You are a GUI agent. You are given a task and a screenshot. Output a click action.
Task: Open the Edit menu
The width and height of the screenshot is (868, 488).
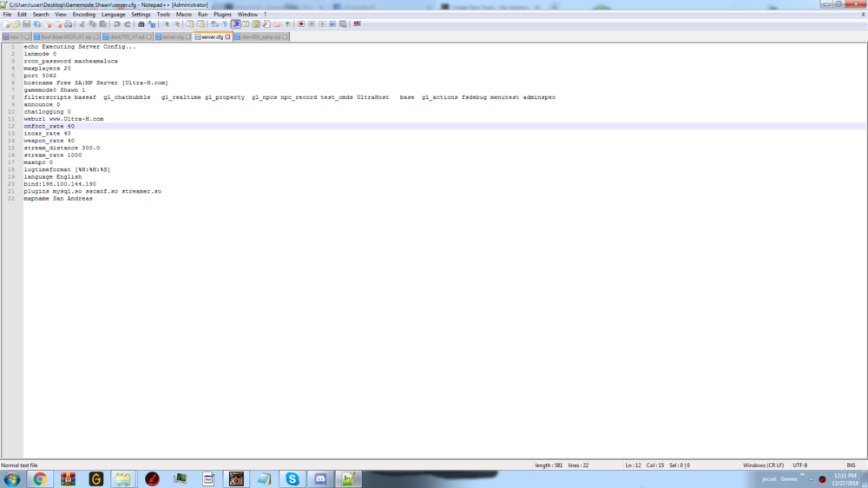pos(23,15)
